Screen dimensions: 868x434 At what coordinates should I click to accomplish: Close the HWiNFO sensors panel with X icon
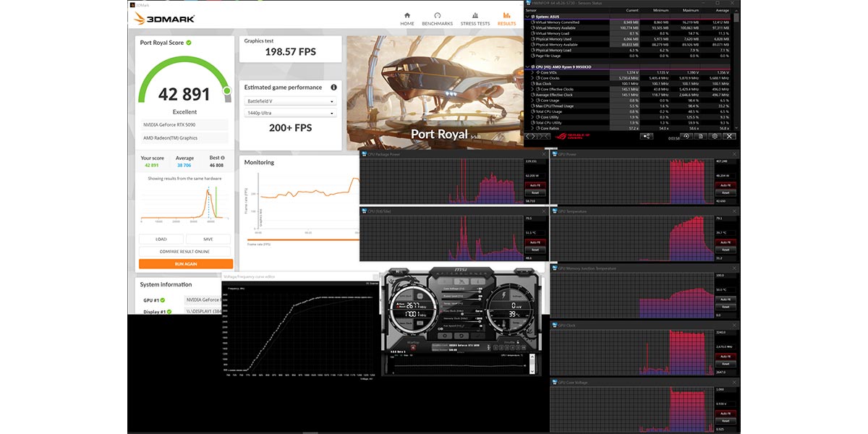click(729, 136)
